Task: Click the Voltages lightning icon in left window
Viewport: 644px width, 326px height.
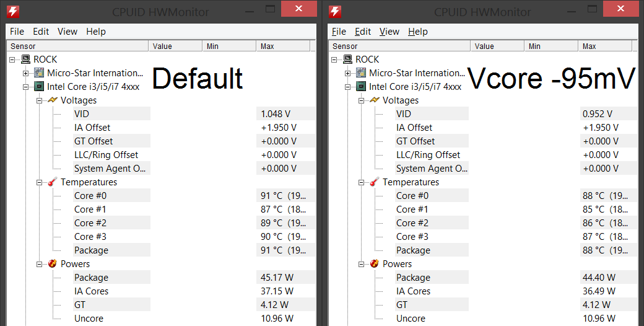Action: (53, 100)
